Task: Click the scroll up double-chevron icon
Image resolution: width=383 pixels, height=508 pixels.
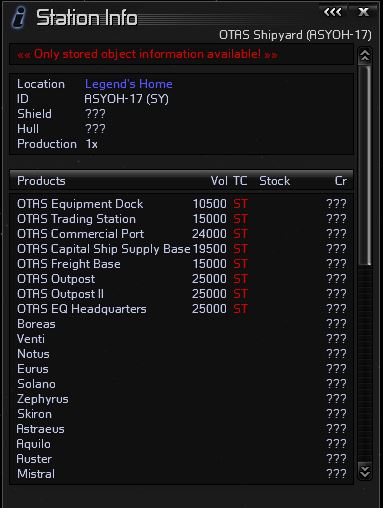Action: point(365,56)
